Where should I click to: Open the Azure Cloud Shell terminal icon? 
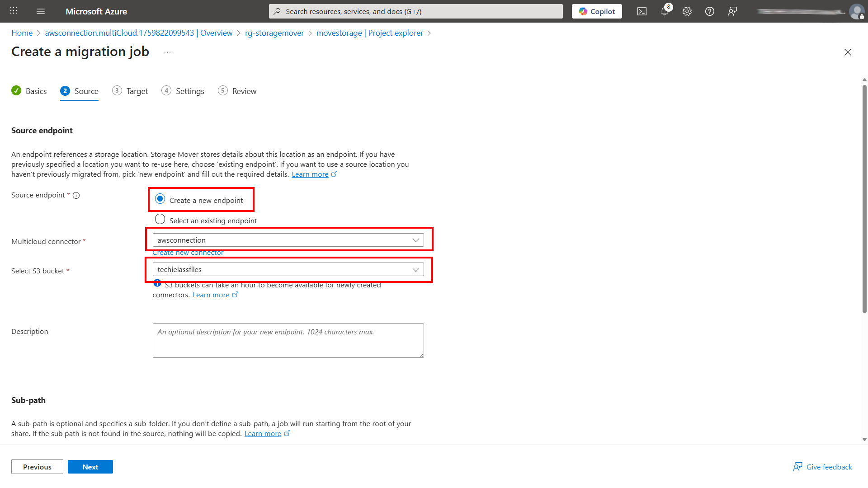point(642,11)
